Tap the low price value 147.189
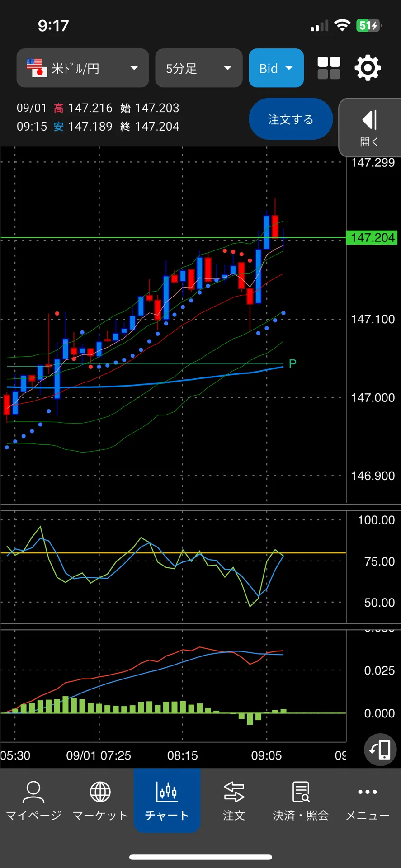 (x=90, y=127)
